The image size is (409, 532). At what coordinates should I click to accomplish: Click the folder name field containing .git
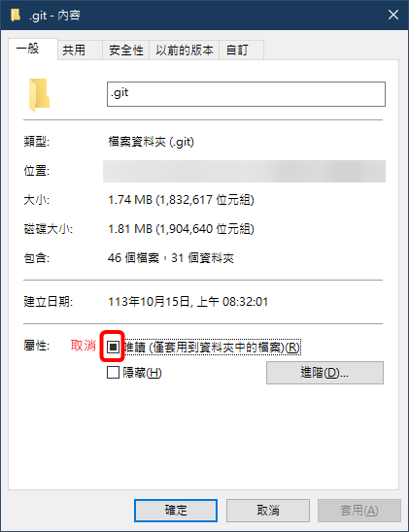[x=246, y=94]
